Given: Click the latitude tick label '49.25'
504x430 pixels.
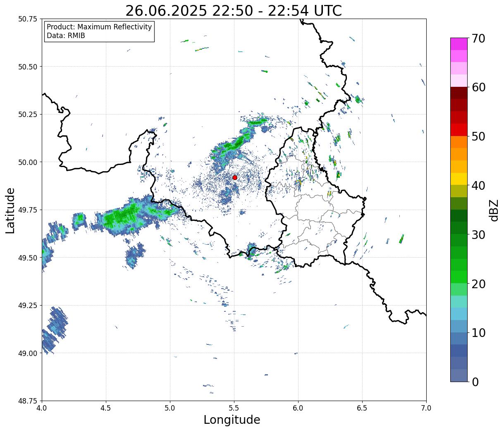Looking at the screenshot, I should pyautogui.click(x=27, y=306).
